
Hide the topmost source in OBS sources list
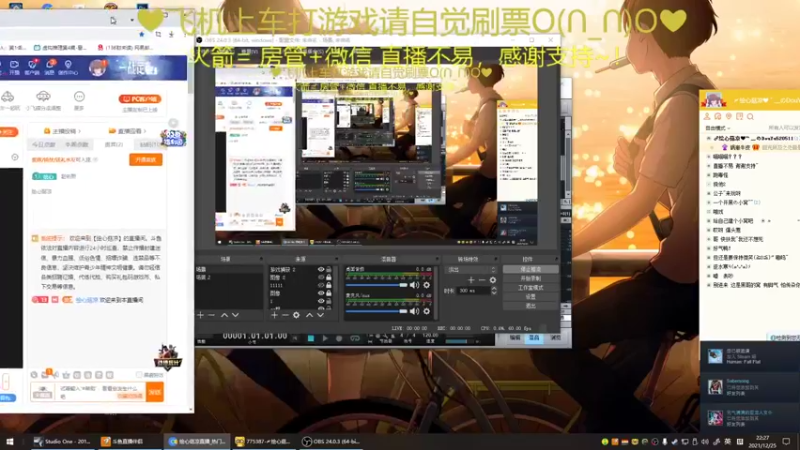pos(321,269)
